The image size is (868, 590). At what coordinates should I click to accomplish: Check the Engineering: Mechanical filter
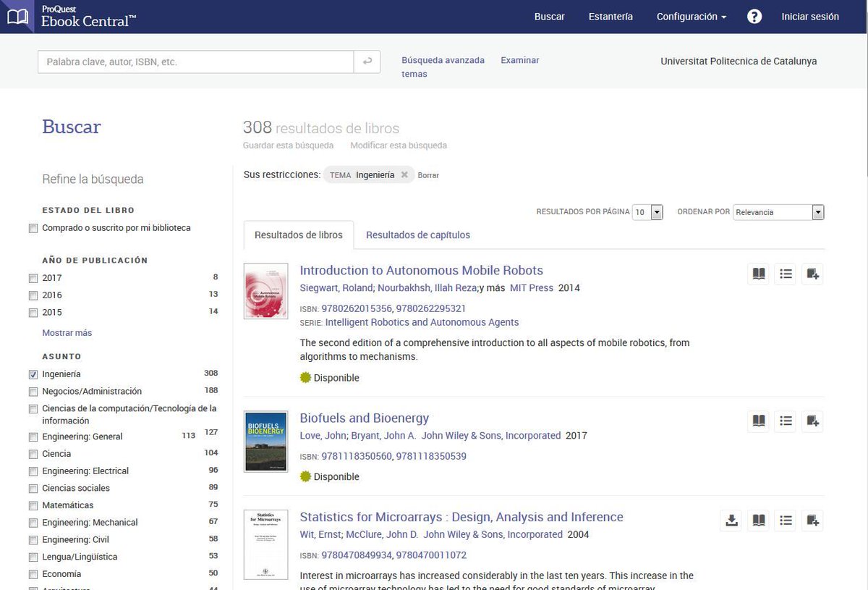[x=33, y=523]
